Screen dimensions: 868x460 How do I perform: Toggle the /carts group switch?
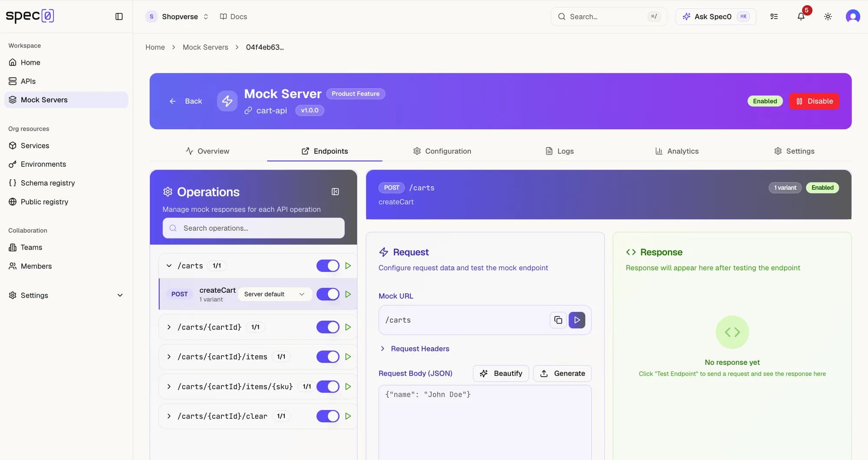[x=328, y=266]
